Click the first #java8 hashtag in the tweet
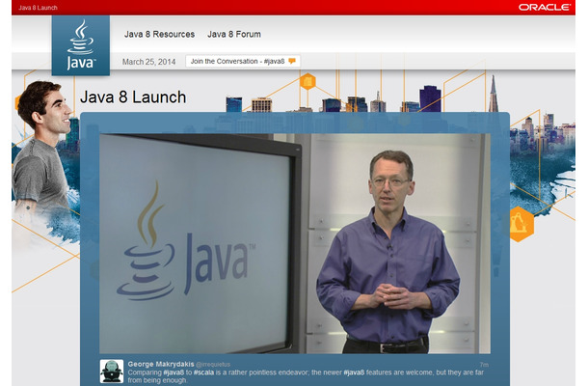The width and height of the screenshot is (588, 386). (x=174, y=372)
